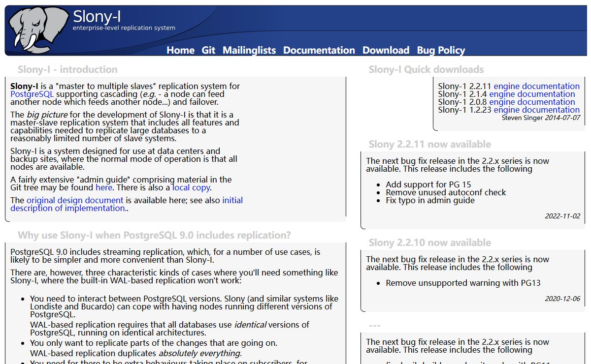Viewport: 591px width, 364px height.
Task: Click 'Fix typo in admin guide' bullet
Action: [x=430, y=200]
